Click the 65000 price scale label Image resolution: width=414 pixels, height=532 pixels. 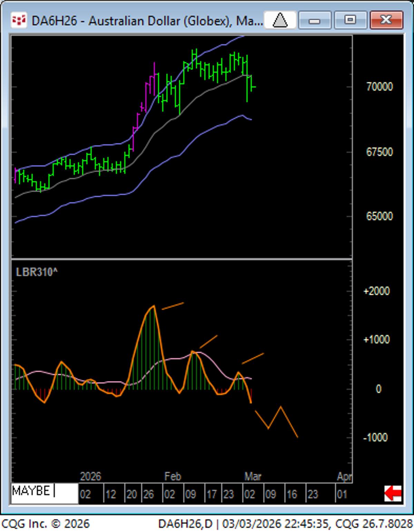(x=379, y=216)
